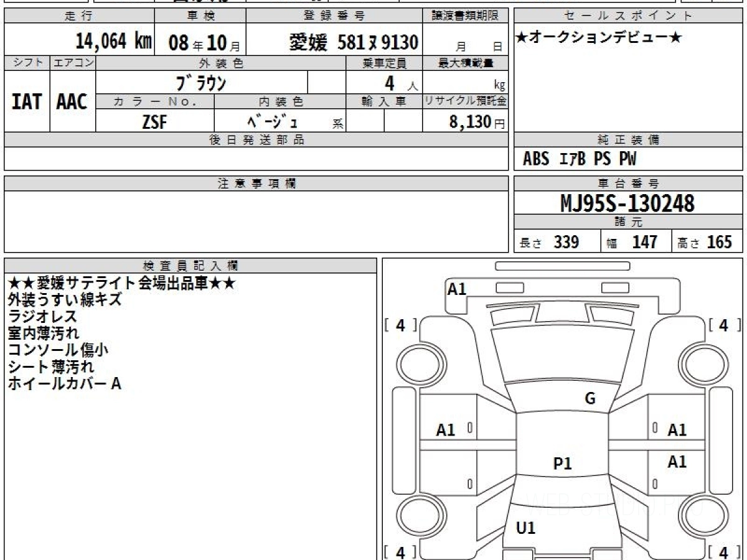
Task: Click the U1 mark on the rear hatch
Action: [526, 528]
